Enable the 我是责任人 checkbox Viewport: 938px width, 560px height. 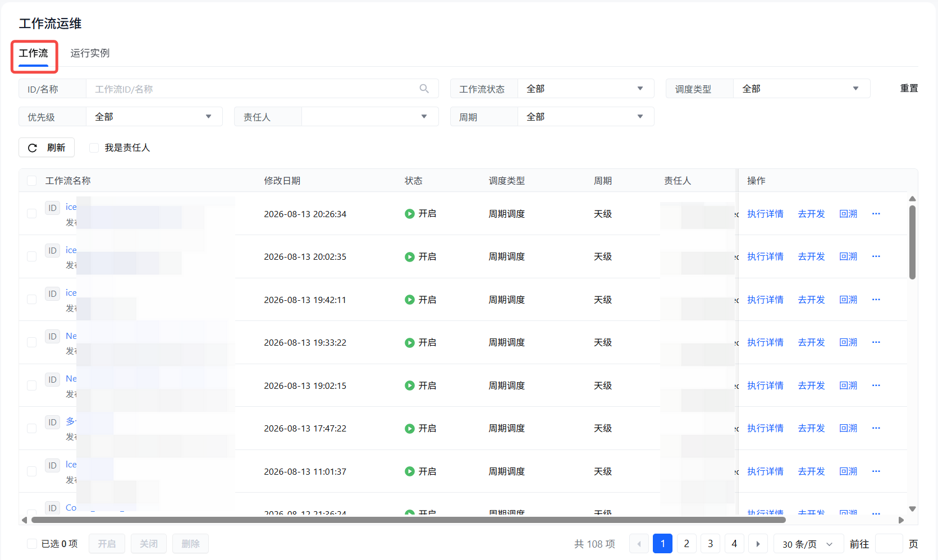[94, 148]
